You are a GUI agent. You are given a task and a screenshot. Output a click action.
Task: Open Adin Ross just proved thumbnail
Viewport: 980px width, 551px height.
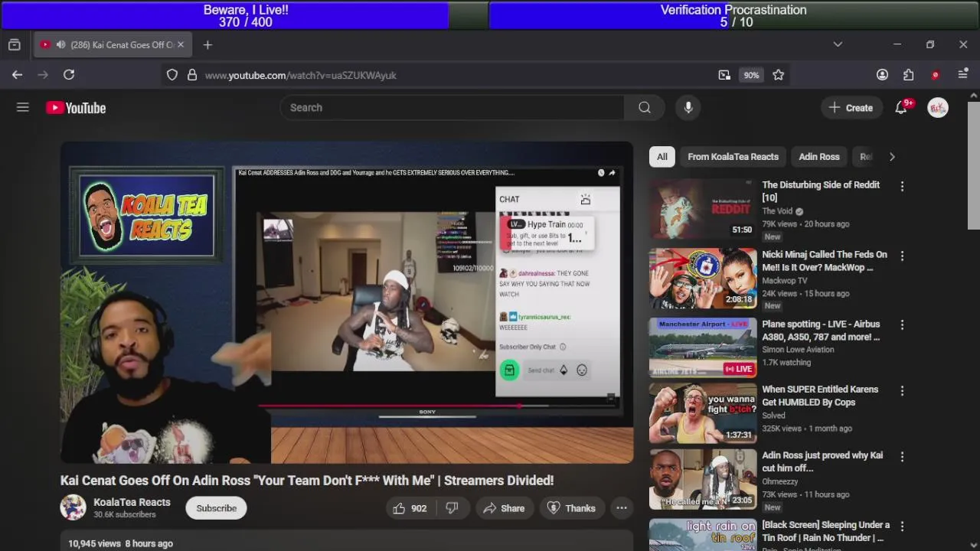click(703, 479)
